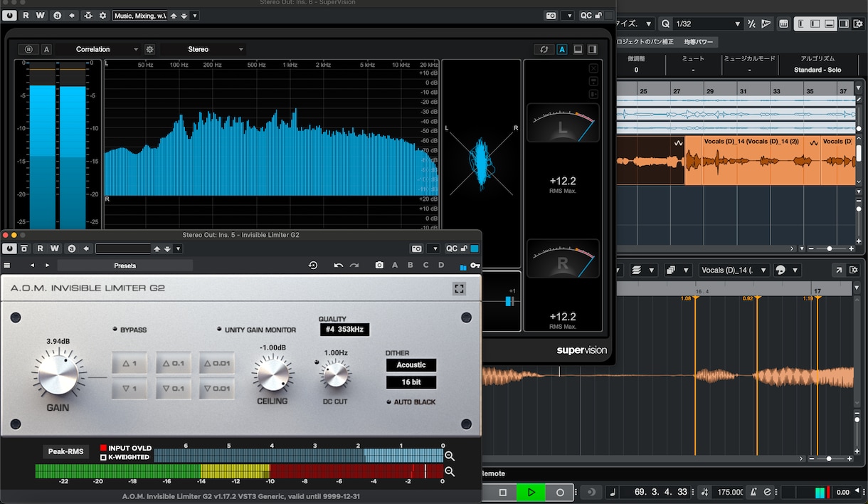The height and width of the screenshot is (504, 868).
Task: Toggle Invisible Limiter fullscreen view
Action: point(459,288)
